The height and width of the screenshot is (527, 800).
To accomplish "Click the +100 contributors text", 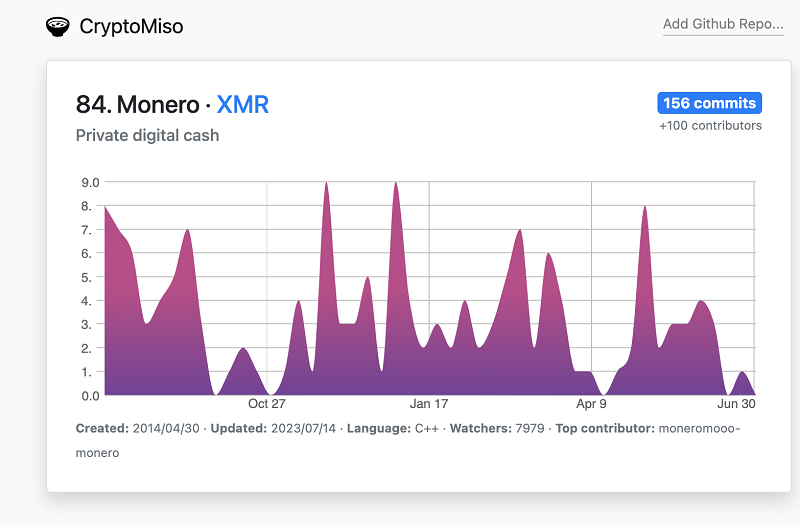I will click(710, 126).
